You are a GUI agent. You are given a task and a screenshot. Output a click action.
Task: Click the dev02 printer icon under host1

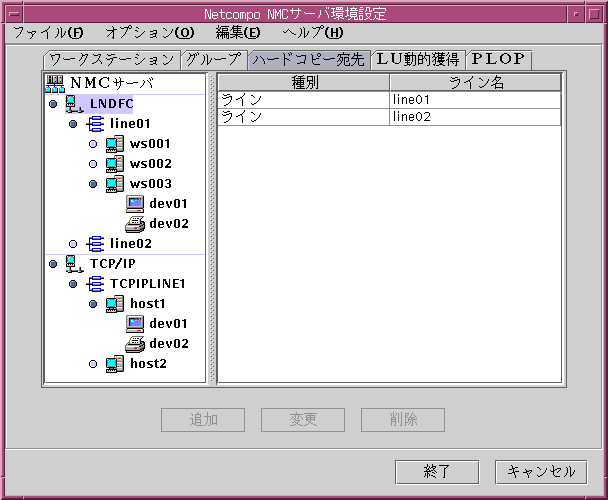135,344
